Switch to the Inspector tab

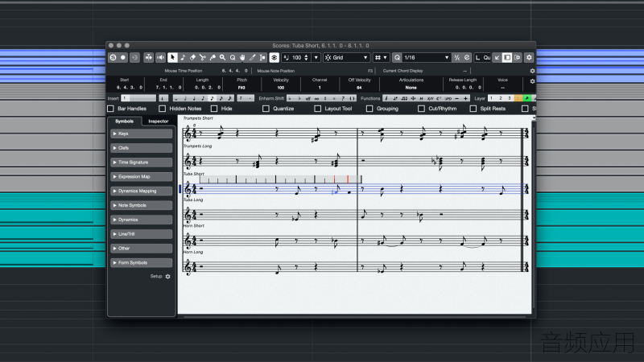pyautogui.click(x=159, y=121)
